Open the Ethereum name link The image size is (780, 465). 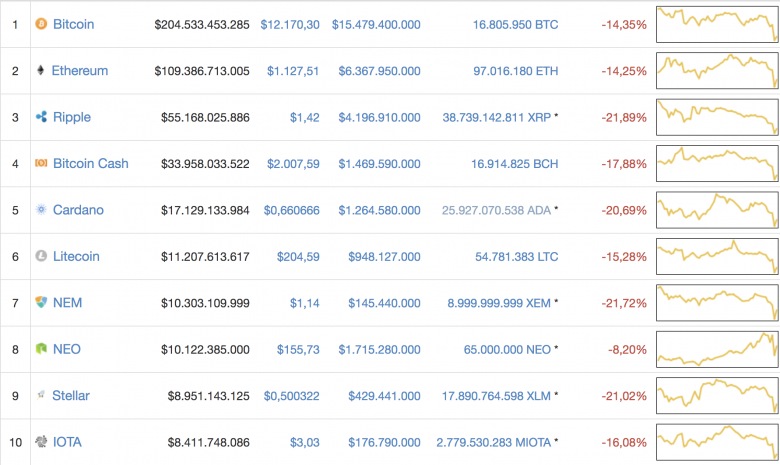pos(80,71)
